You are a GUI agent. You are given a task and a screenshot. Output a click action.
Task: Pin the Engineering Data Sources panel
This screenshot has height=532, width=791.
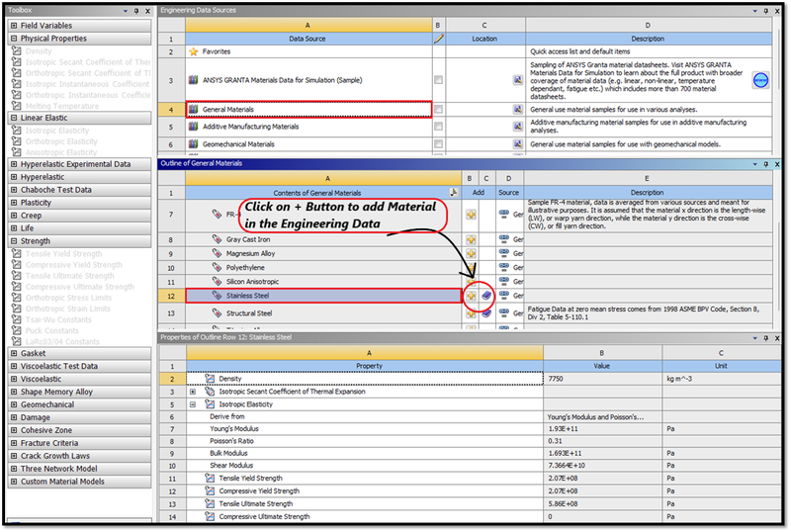pos(765,11)
